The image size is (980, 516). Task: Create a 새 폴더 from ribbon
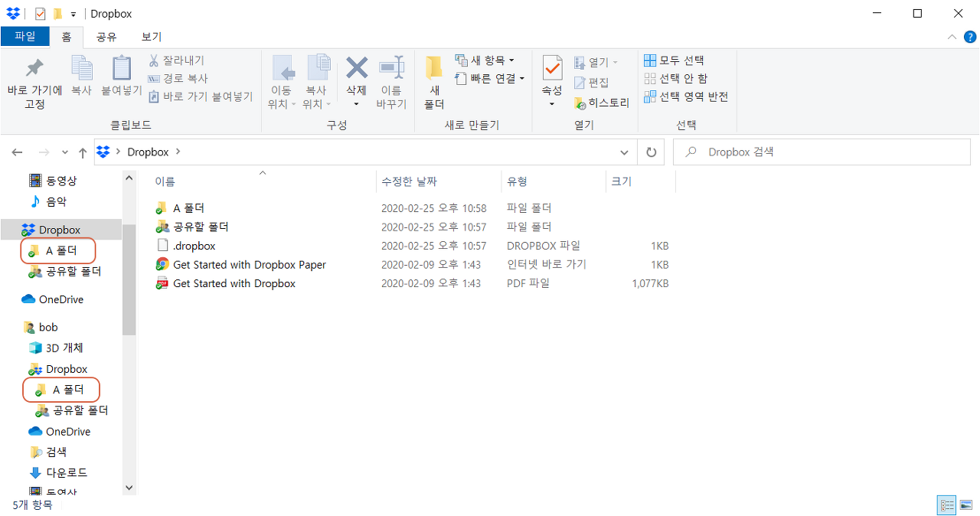click(434, 83)
